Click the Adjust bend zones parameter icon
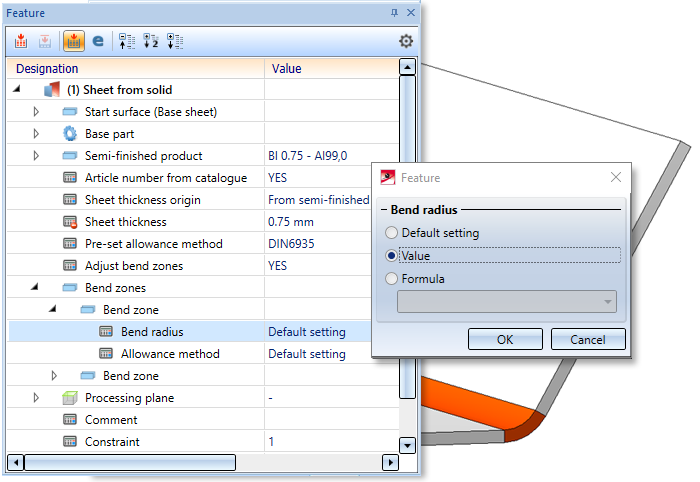The width and height of the screenshot is (700, 482). pos(70,266)
